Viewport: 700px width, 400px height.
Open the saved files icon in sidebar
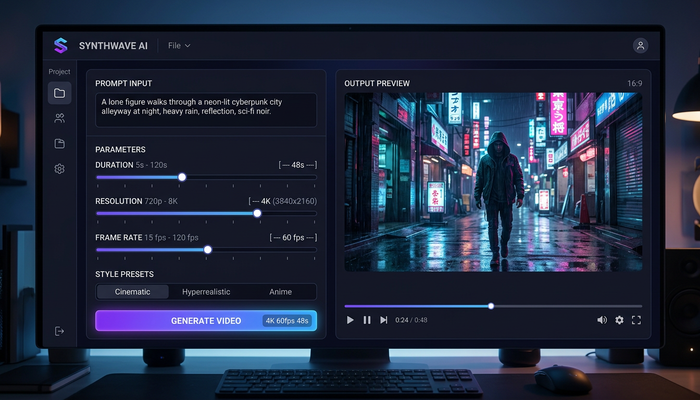[x=59, y=143]
